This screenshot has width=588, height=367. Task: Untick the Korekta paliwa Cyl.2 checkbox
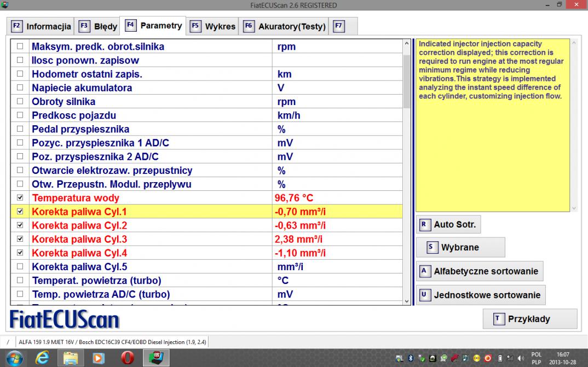click(x=20, y=225)
